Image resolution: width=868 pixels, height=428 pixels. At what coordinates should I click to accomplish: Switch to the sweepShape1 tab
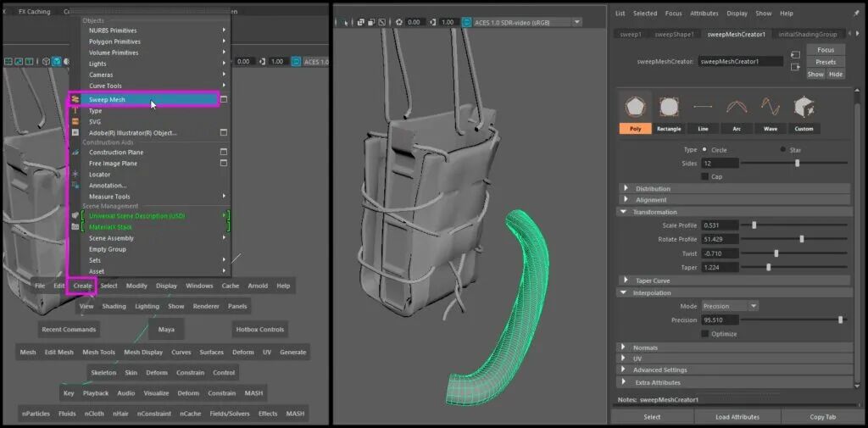pyautogui.click(x=674, y=35)
